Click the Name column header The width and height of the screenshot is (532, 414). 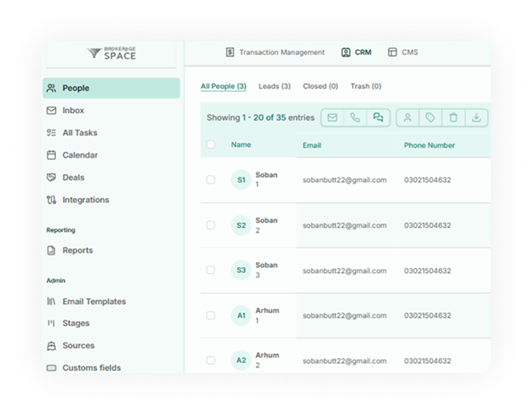[x=241, y=145]
